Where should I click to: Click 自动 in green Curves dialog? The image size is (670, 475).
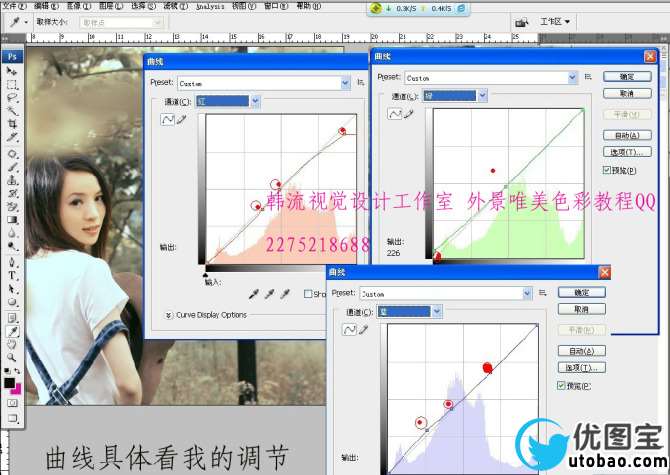click(x=627, y=135)
